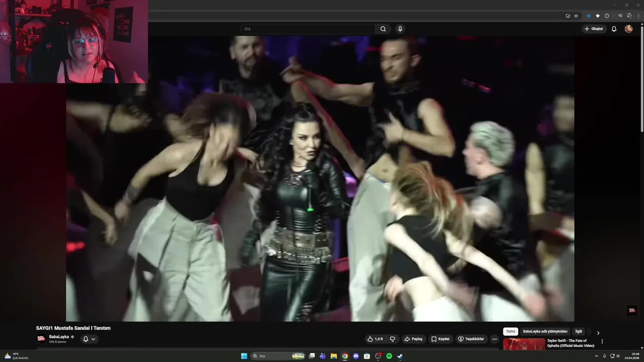Open options menu for Taylor Swift video
The image size is (644, 362).
tap(602, 341)
